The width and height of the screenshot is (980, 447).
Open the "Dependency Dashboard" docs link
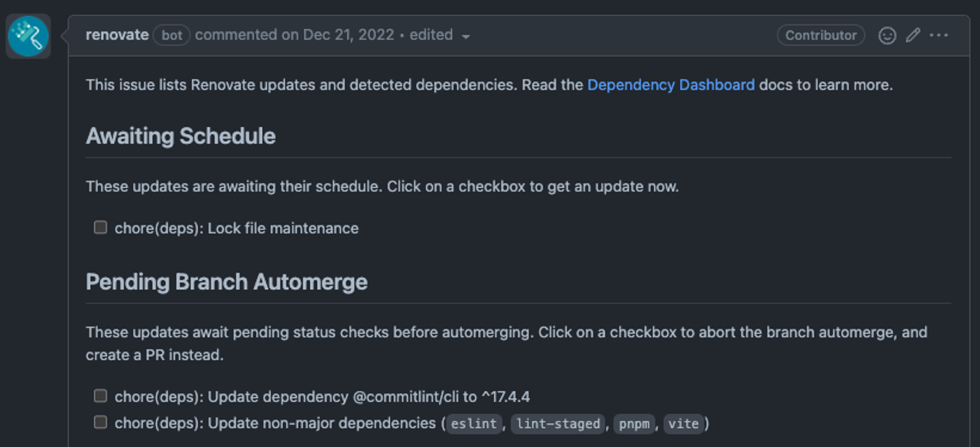point(671,85)
